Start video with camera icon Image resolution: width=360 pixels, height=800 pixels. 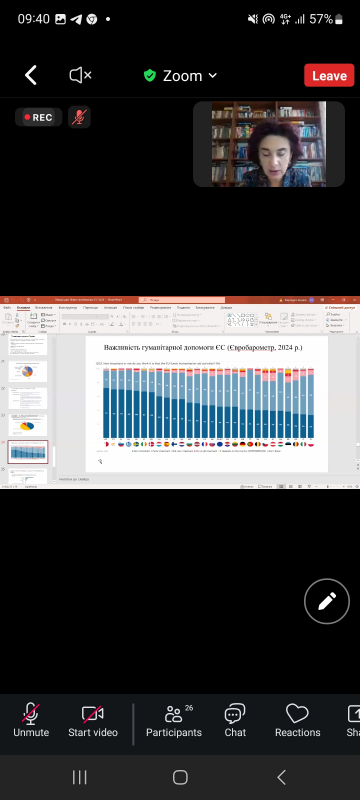pyautogui.click(x=93, y=720)
